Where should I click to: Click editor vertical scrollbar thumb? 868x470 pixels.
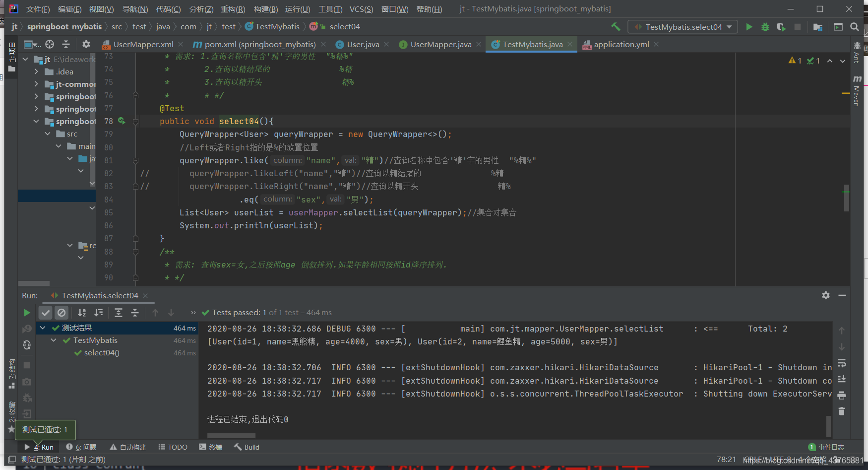click(x=846, y=199)
